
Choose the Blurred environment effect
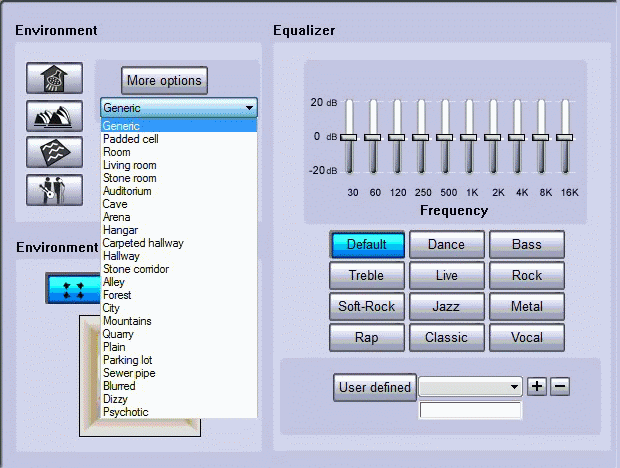179,386
